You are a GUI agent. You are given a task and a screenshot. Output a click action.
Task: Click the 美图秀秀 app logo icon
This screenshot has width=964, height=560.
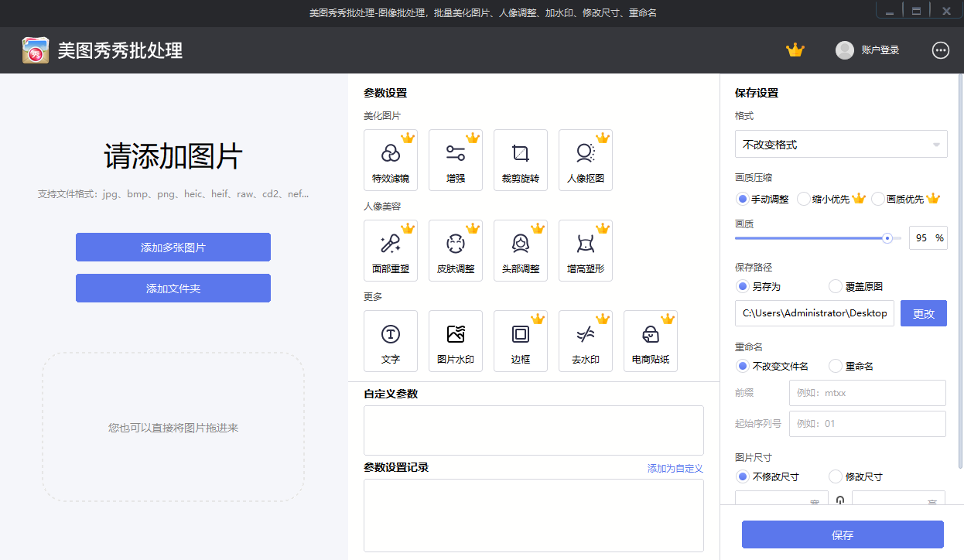[36, 50]
